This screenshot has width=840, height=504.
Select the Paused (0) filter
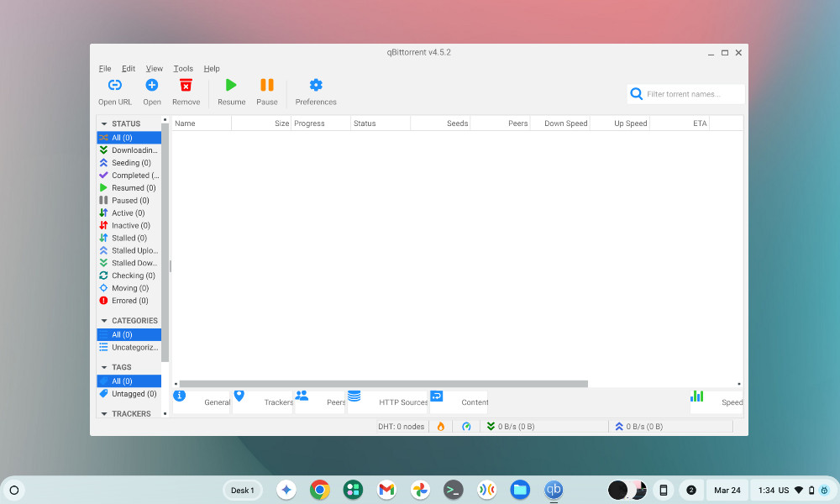coord(129,200)
